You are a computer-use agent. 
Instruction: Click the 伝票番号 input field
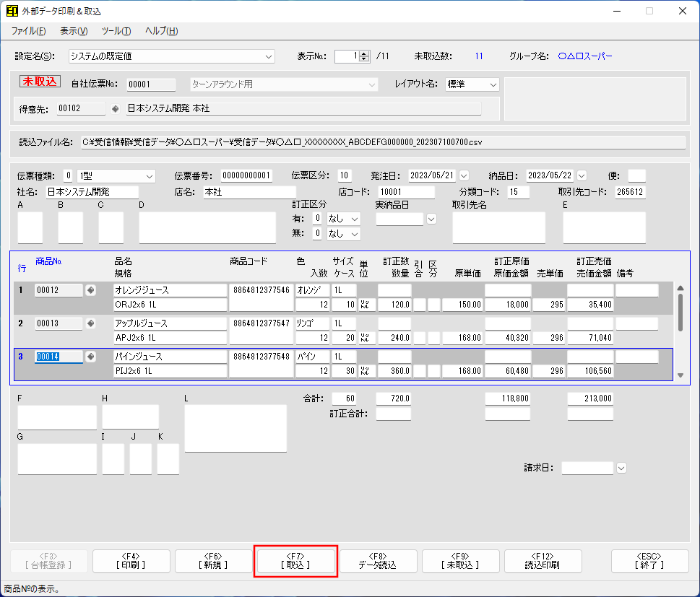tap(246, 175)
